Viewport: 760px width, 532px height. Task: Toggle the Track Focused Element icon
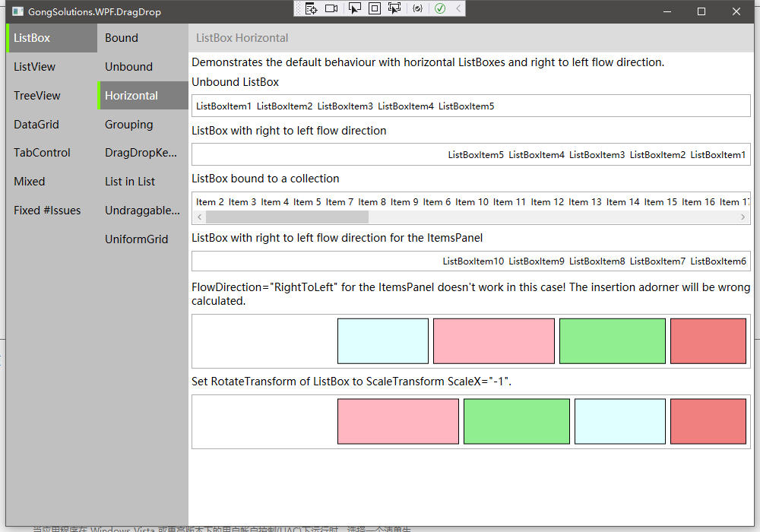[x=394, y=8]
